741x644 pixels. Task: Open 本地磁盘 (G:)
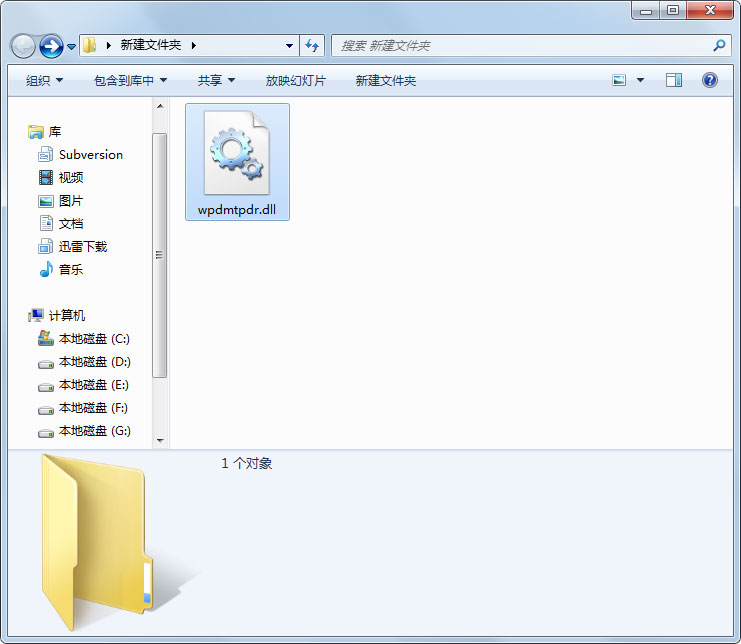(x=95, y=431)
